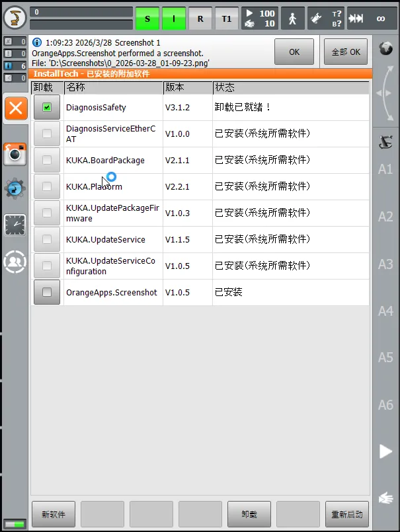Select the A2 axis jog label
This screenshot has height=532, width=400.
pos(385,217)
